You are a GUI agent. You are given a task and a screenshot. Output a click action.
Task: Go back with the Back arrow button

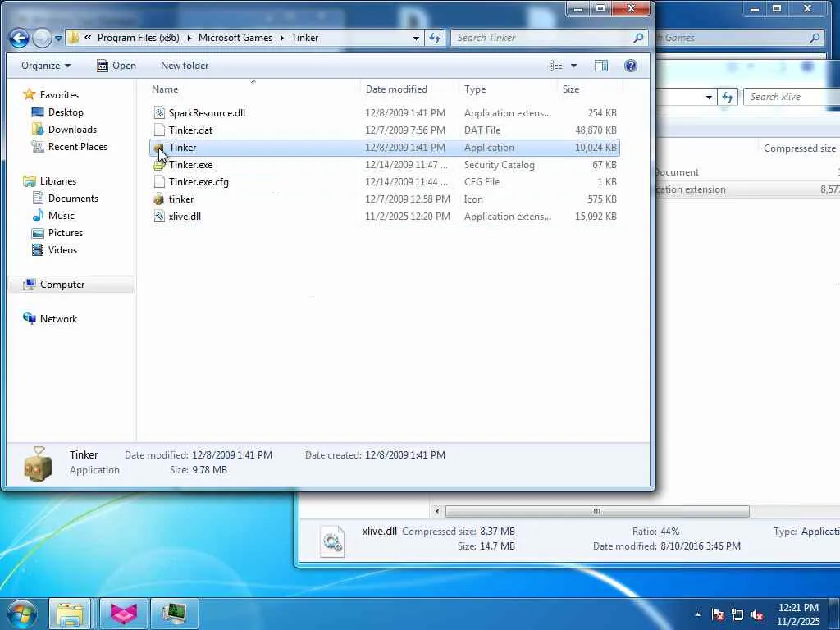click(x=20, y=38)
